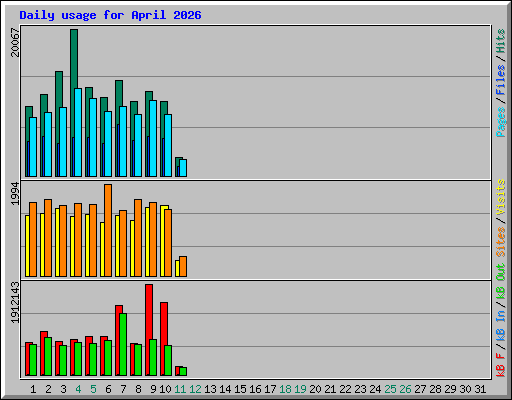512x400 pixels.
Task: Click day 26 on the x-axis
Action: click(405, 389)
